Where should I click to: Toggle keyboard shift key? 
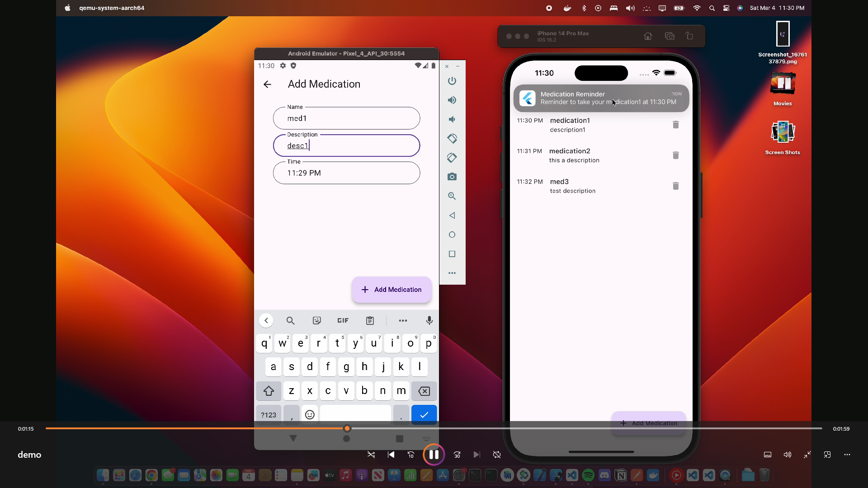(269, 391)
